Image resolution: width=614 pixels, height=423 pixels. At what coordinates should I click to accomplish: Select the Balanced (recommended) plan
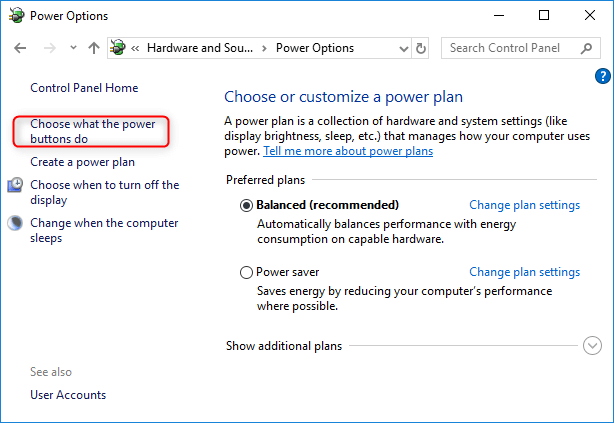(247, 205)
